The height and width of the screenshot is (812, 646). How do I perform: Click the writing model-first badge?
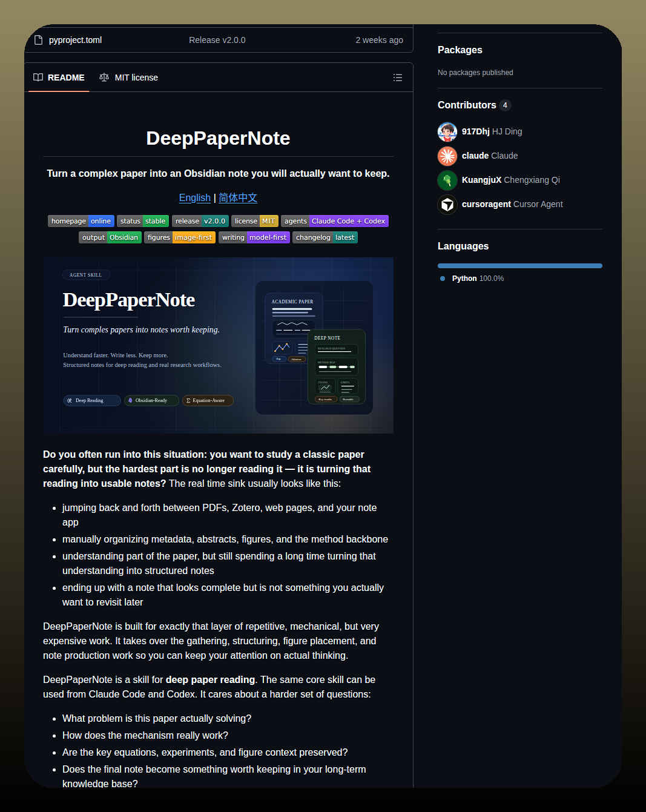(254, 237)
